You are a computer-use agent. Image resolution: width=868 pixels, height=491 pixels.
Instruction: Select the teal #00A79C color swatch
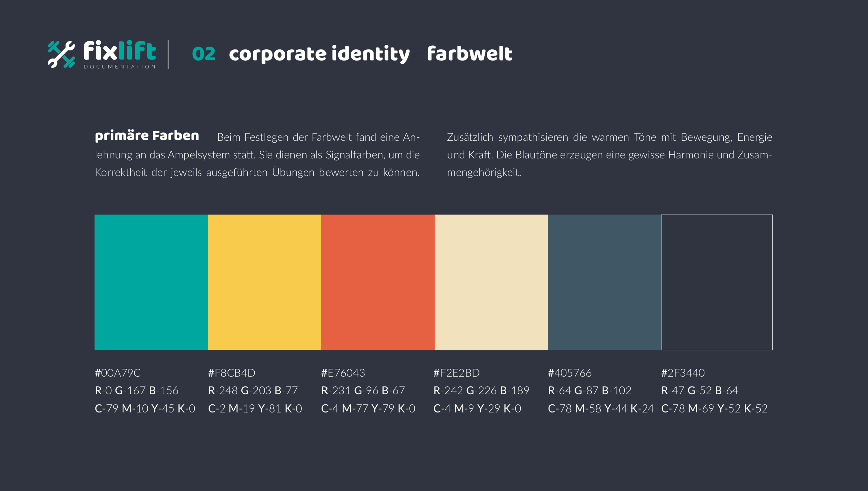[x=151, y=282]
